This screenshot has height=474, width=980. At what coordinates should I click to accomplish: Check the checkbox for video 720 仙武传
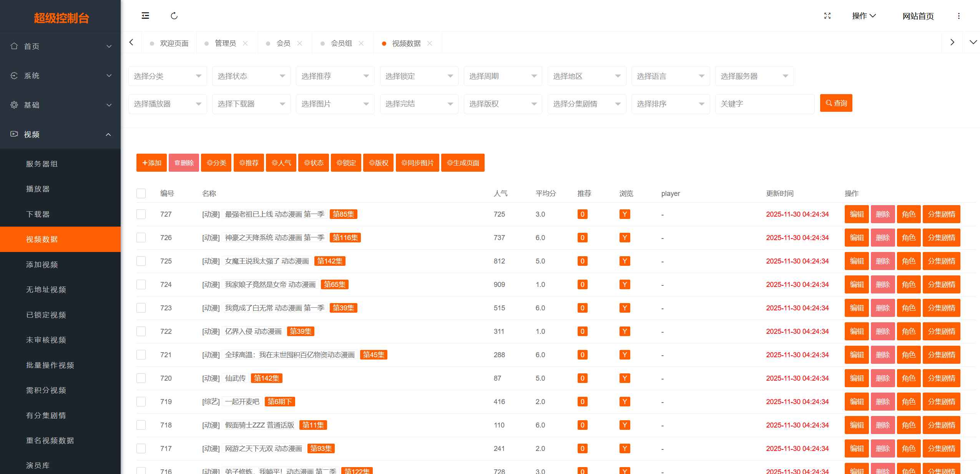[x=141, y=378]
